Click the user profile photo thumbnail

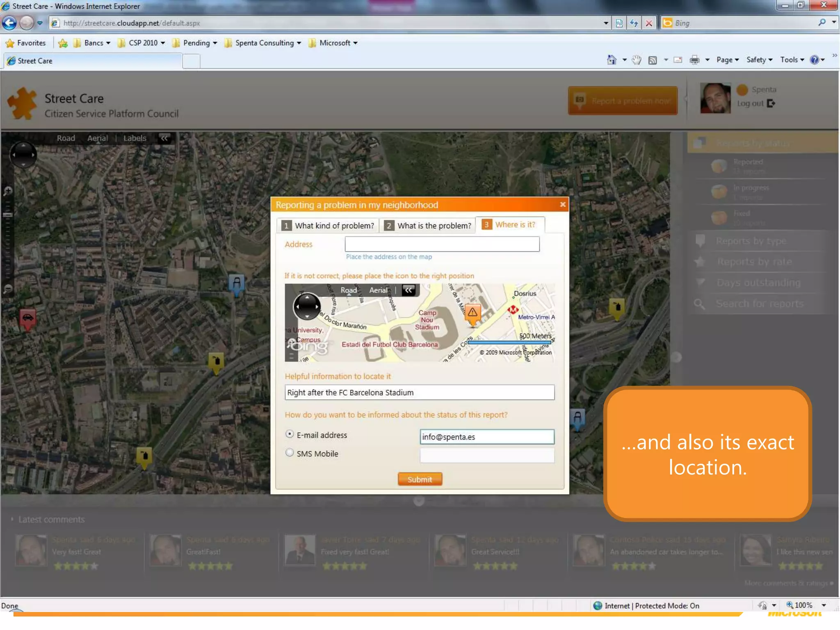[x=715, y=98]
